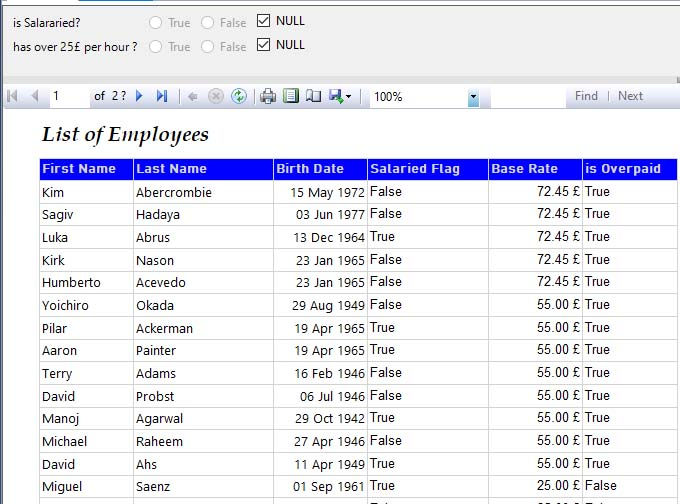
Task: Select the Okada last name cell
Action: [x=203, y=305]
